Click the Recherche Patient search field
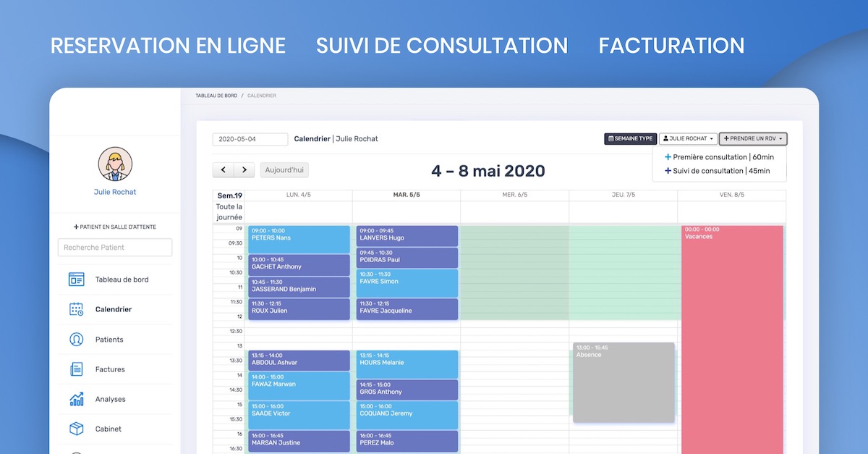 tap(115, 248)
